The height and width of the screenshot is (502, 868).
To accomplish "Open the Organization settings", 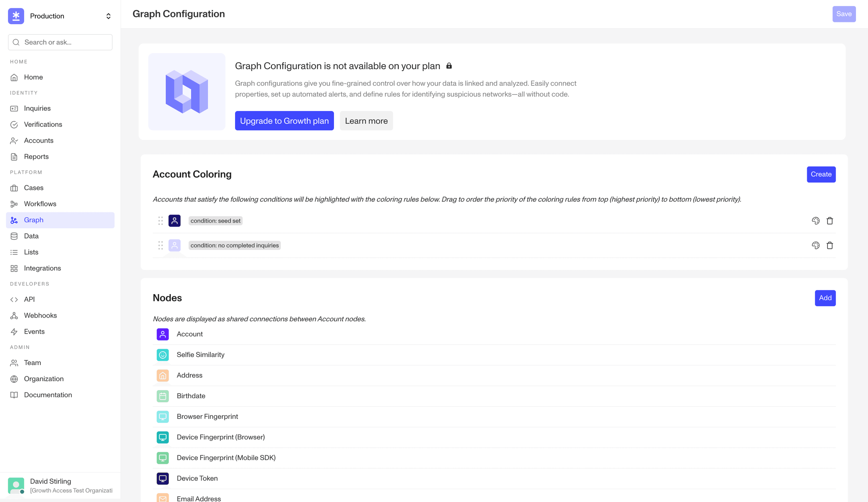I will pyautogui.click(x=60, y=379).
